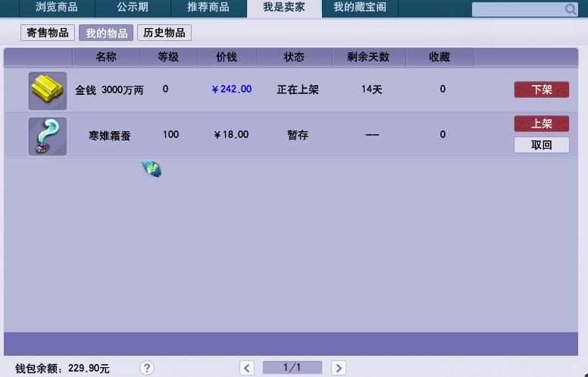The width and height of the screenshot is (588, 377).
Task: Click the 价钱 column header
Action: pyautogui.click(x=227, y=57)
